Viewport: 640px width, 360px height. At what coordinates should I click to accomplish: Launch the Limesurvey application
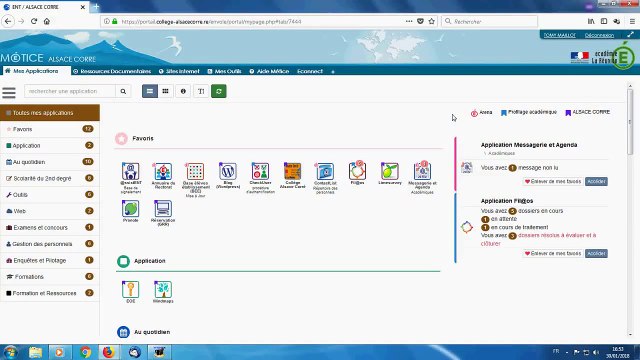[x=390, y=171]
